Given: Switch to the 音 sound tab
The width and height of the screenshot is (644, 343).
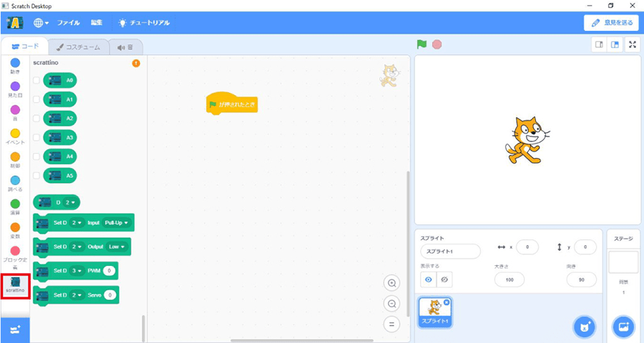Looking at the screenshot, I should pos(125,47).
